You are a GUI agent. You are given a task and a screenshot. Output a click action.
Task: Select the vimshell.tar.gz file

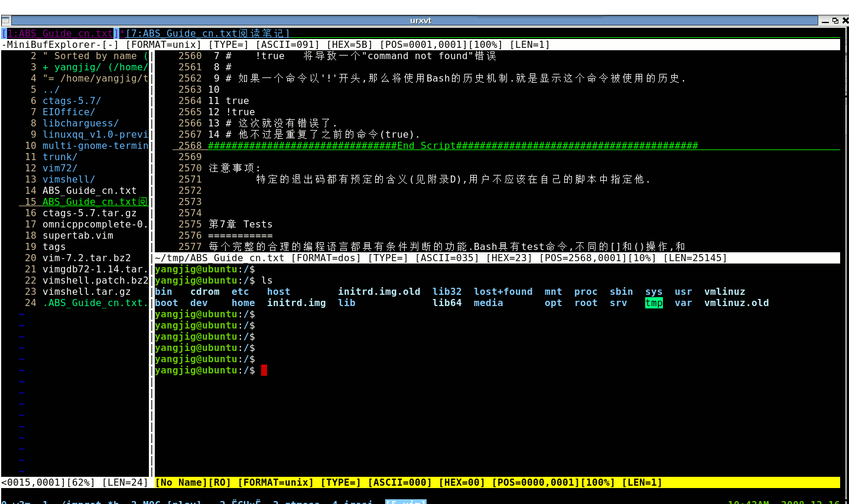pyautogui.click(x=86, y=291)
